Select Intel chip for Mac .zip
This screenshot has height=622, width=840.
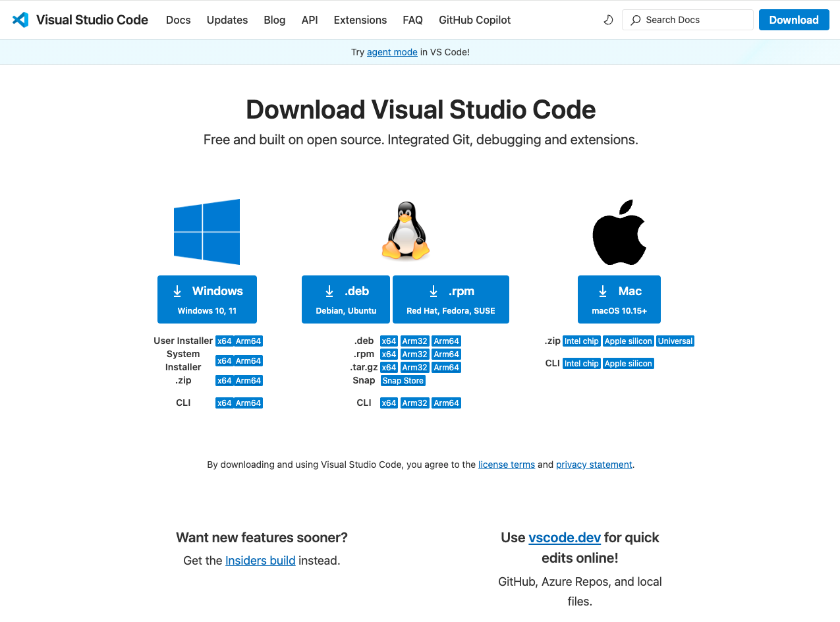[x=582, y=341]
